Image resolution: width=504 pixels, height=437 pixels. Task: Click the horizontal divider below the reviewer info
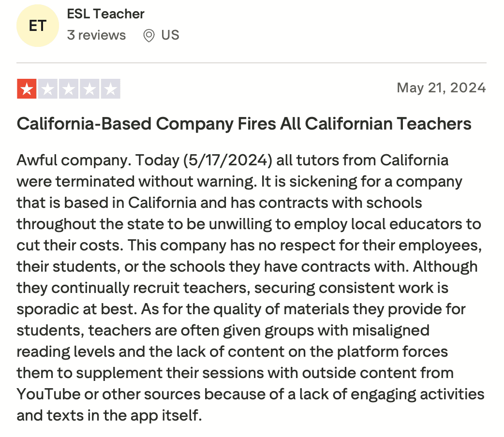[252, 63]
